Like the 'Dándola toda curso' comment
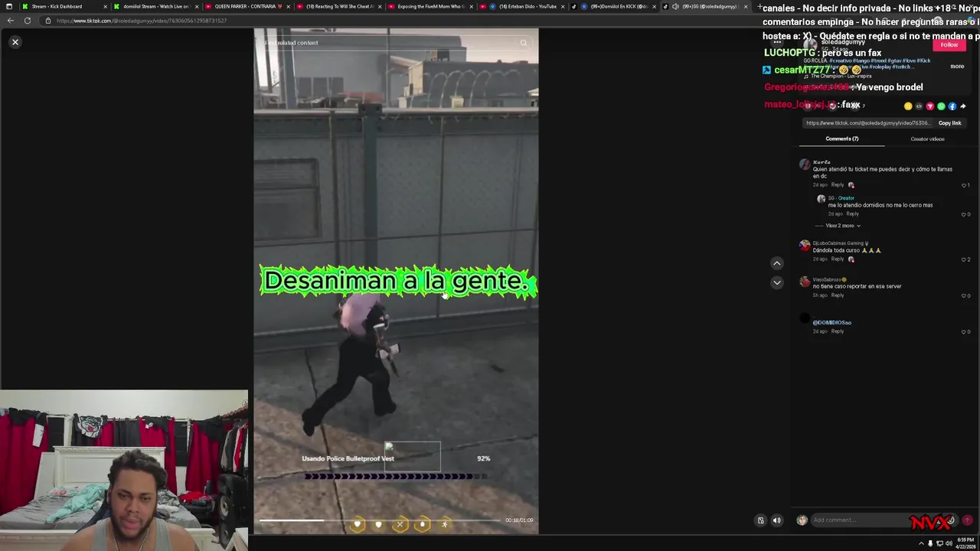 click(965, 259)
